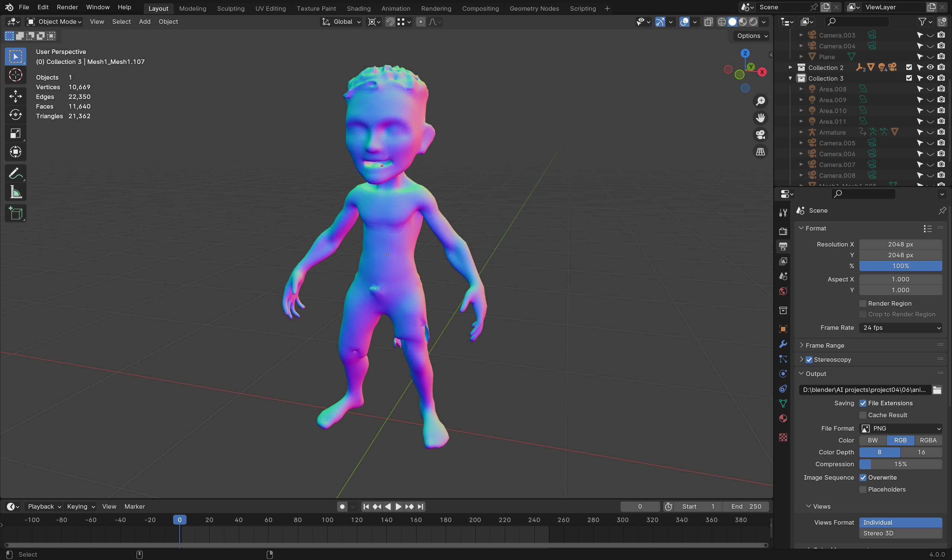Toggle X-ray display
Image resolution: width=952 pixels, height=560 pixels.
[708, 22]
